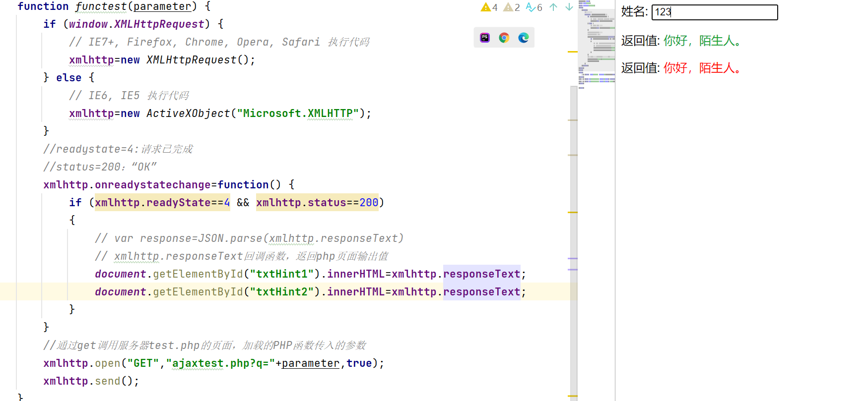Click the "txtHint1" string

[282, 274]
